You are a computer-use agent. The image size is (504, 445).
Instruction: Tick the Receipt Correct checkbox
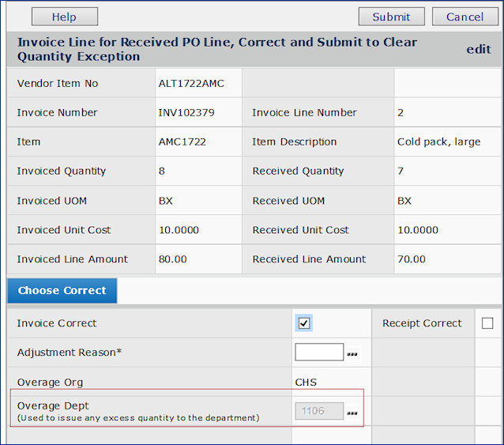pyautogui.click(x=487, y=323)
